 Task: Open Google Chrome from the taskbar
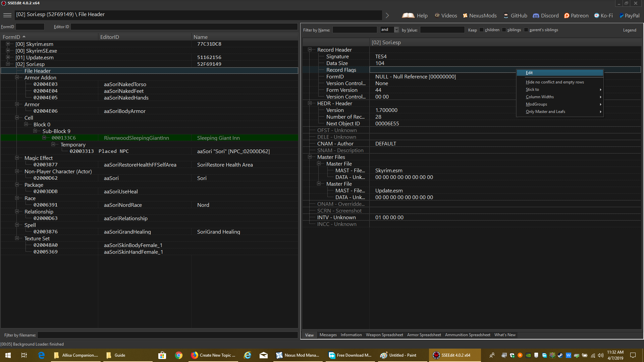(x=179, y=355)
